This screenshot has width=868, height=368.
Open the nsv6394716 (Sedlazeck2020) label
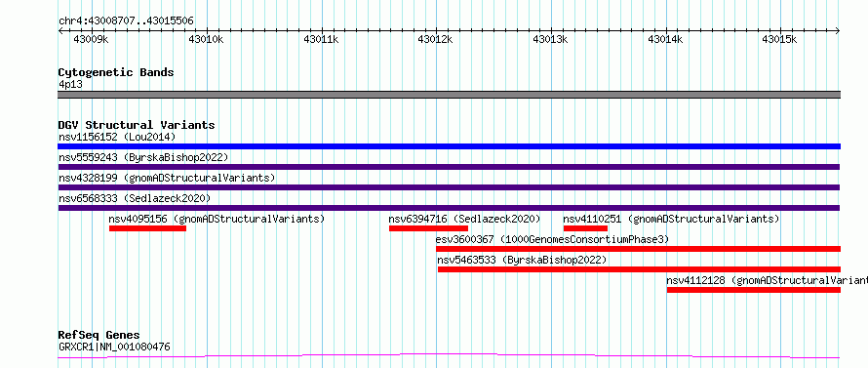[464, 219]
